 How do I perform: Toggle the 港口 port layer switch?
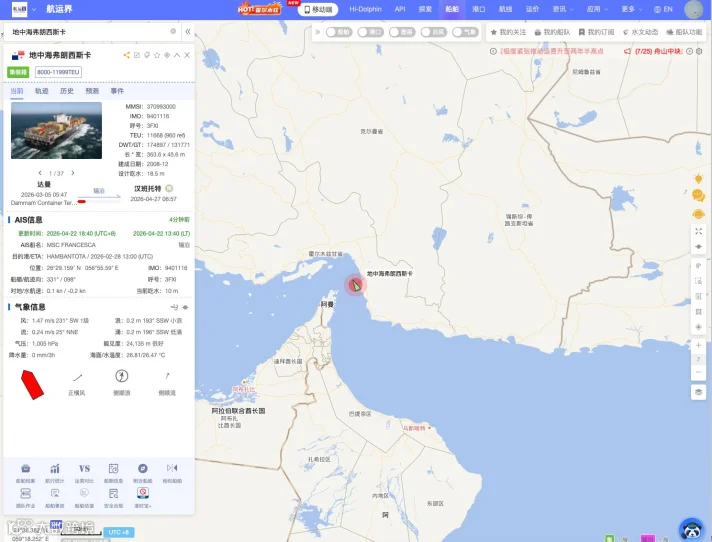371,32
